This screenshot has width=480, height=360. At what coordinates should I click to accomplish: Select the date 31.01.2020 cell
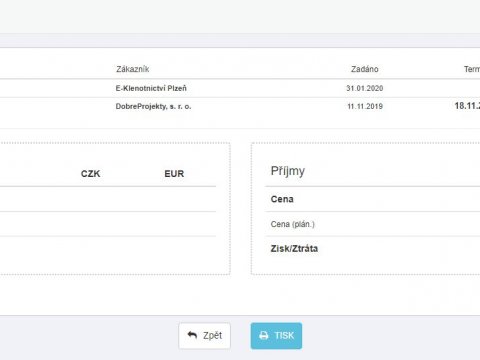pyautogui.click(x=365, y=88)
